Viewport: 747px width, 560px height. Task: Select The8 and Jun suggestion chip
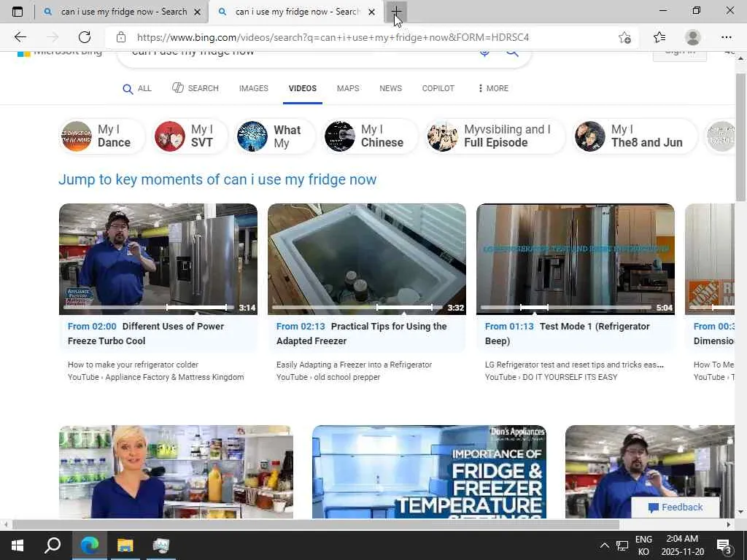[x=635, y=136]
